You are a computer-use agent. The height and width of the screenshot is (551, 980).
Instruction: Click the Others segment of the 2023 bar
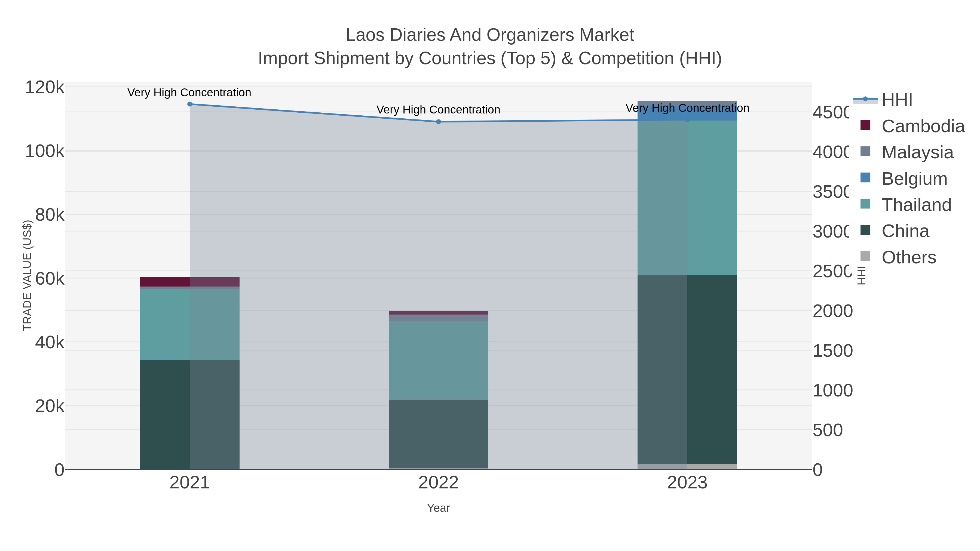tap(687, 467)
